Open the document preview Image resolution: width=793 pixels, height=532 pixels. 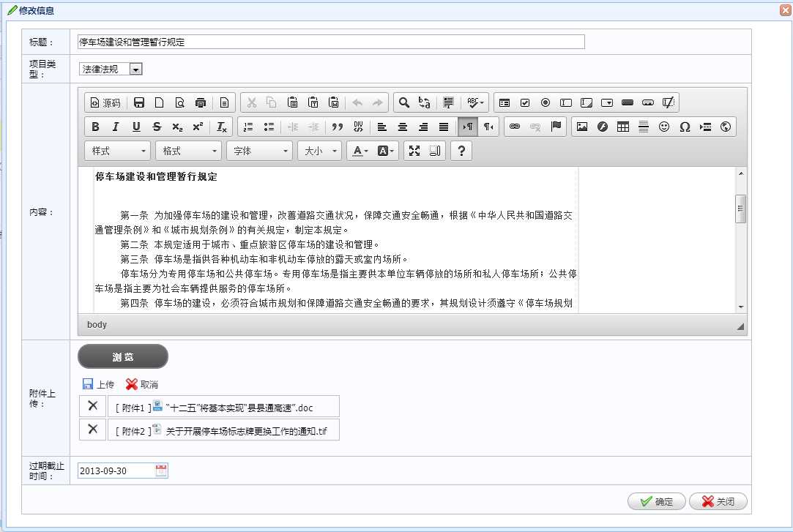tap(179, 102)
